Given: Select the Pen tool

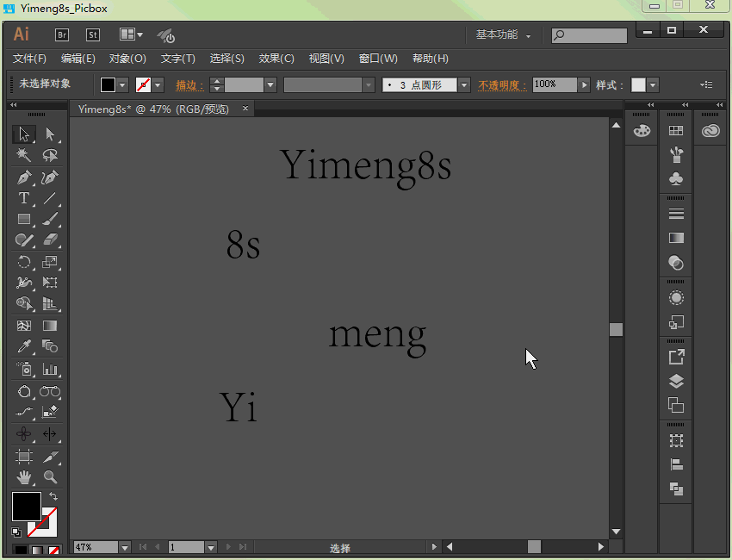Looking at the screenshot, I should (x=24, y=177).
